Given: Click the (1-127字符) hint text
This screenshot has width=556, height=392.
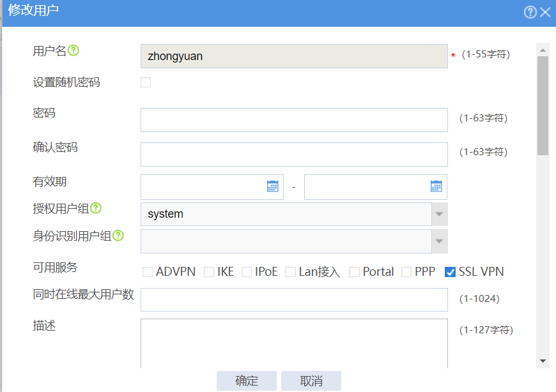Looking at the screenshot, I should pyautogui.click(x=486, y=330).
